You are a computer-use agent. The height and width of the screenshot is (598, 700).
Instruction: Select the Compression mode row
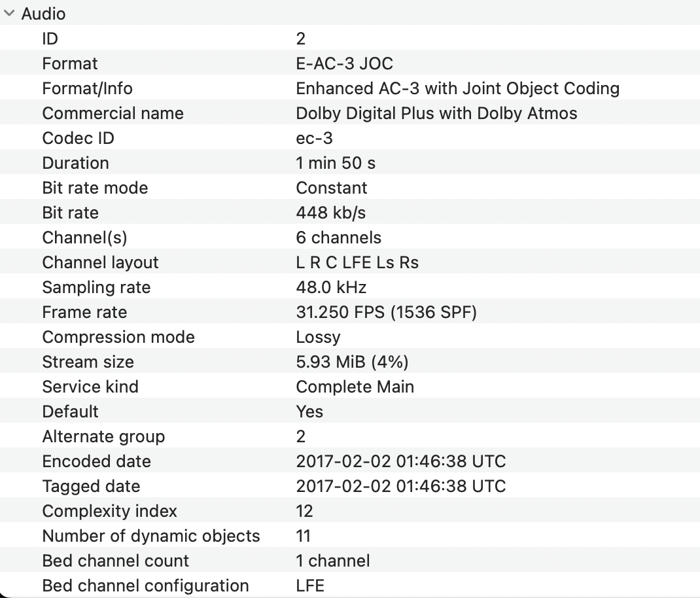(x=118, y=337)
